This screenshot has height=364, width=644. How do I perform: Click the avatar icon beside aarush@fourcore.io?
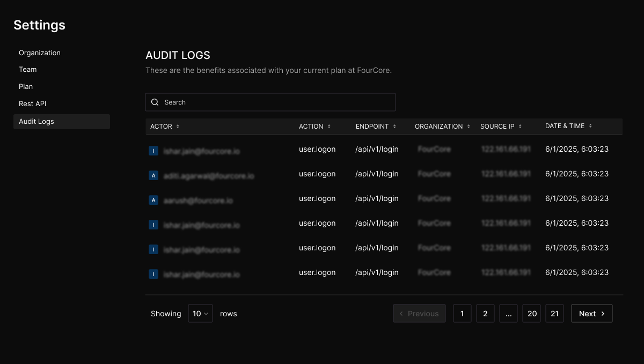coord(153,200)
